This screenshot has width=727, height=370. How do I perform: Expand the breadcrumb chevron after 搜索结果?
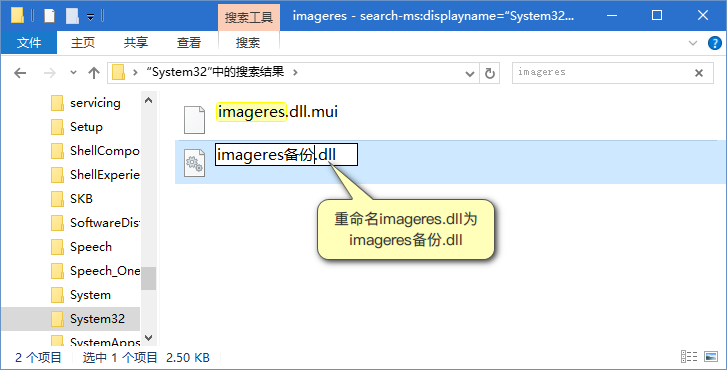click(x=295, y=73)
